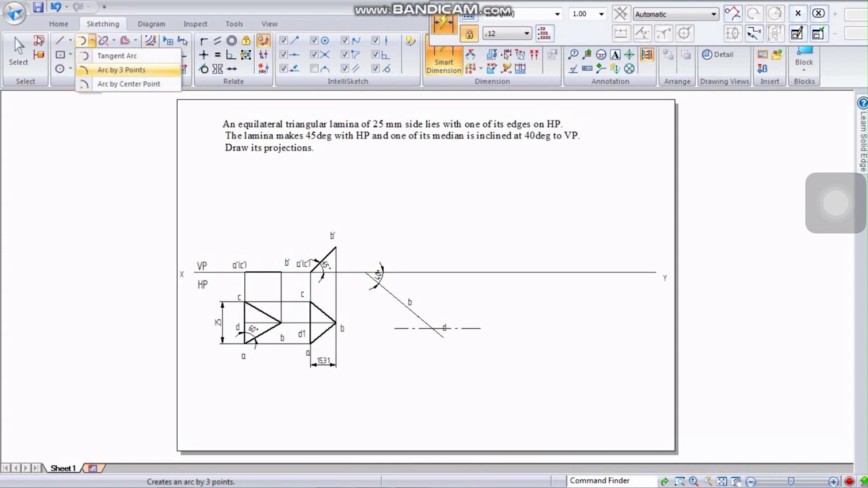This screenshot has width=868, height=488.
Task: Click the Zoom Area icon in status bar
Action: pyautogui.click(x=679, y=481)
